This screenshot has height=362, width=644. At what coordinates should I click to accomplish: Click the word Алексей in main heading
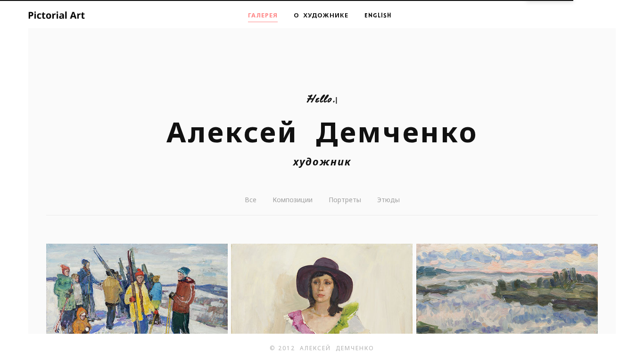pos(231,132)
